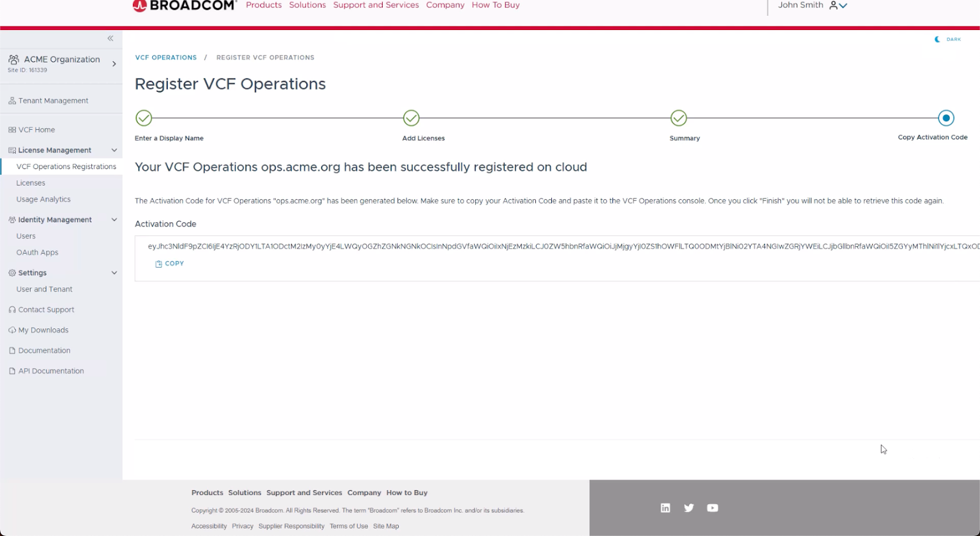The height and width of the screenshot is (536, 980).
Task: Click API Documentation file icon
Action: click(12, 371)
